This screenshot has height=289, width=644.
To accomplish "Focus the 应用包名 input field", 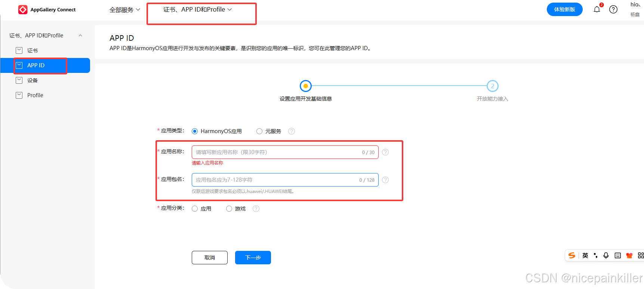I will pyautogui.click(x=285, y=180).
